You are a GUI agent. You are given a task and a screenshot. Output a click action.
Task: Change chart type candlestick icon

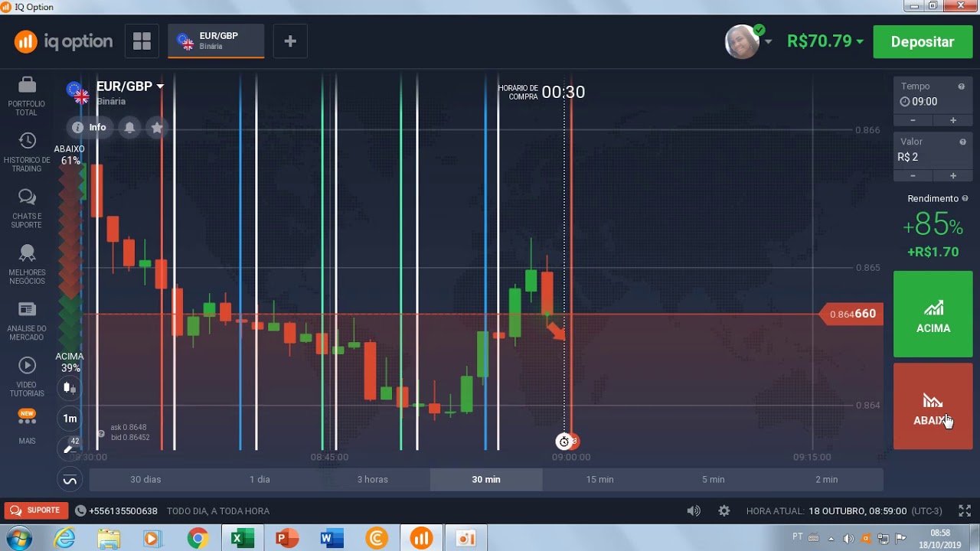pos(70,388)
